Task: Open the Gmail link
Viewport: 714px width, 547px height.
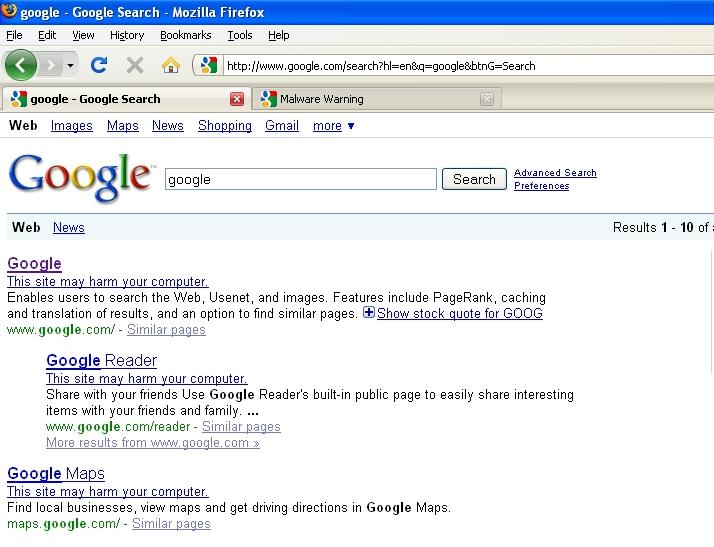Action: click(282, 126)
